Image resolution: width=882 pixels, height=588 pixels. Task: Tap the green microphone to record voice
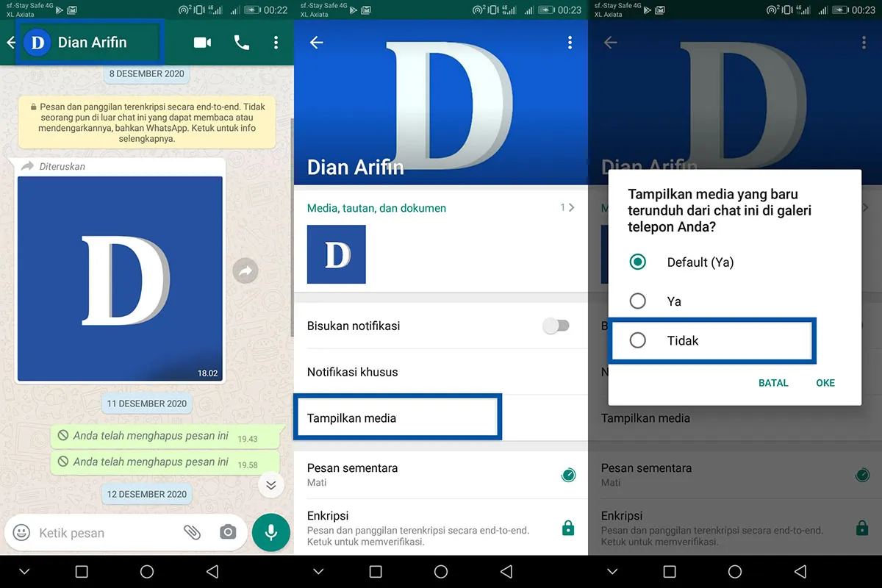pos(270,532)
